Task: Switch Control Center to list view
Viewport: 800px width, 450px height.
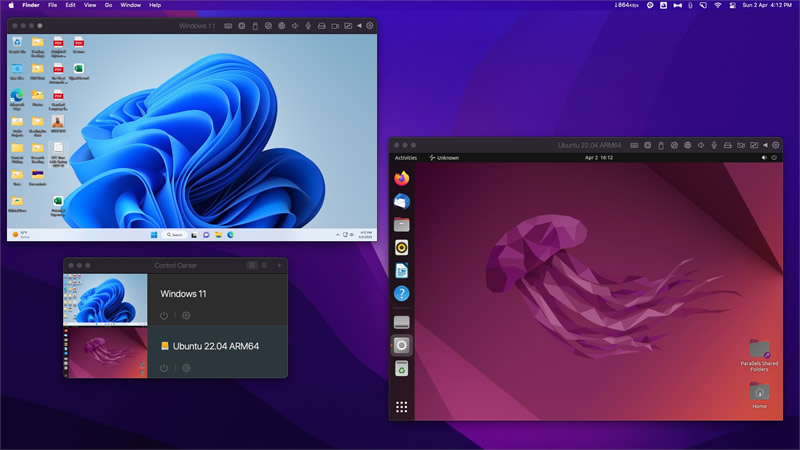Action: [264, 265]
